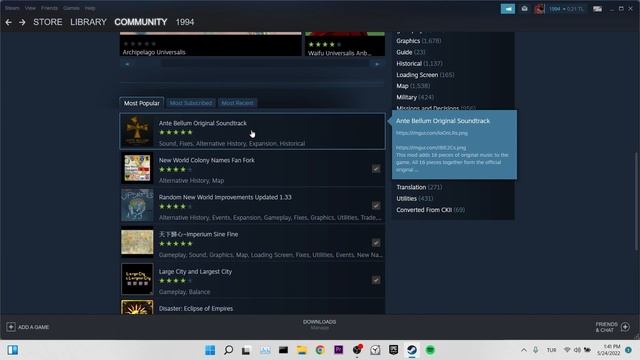This screenshot has width=640, height=360.
Task: Open the STORE menu
Action: pos(48,22)
